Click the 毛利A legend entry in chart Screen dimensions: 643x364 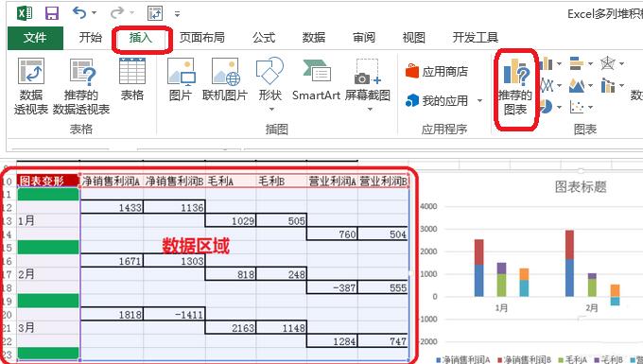coord(572,360)
